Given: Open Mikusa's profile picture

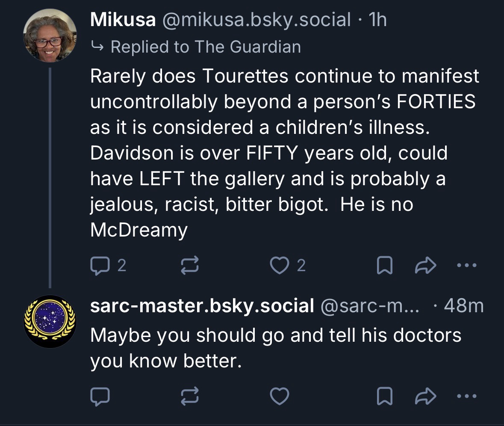Looking at the screenshot, I should pyautogui.click(x=50, y=35).
